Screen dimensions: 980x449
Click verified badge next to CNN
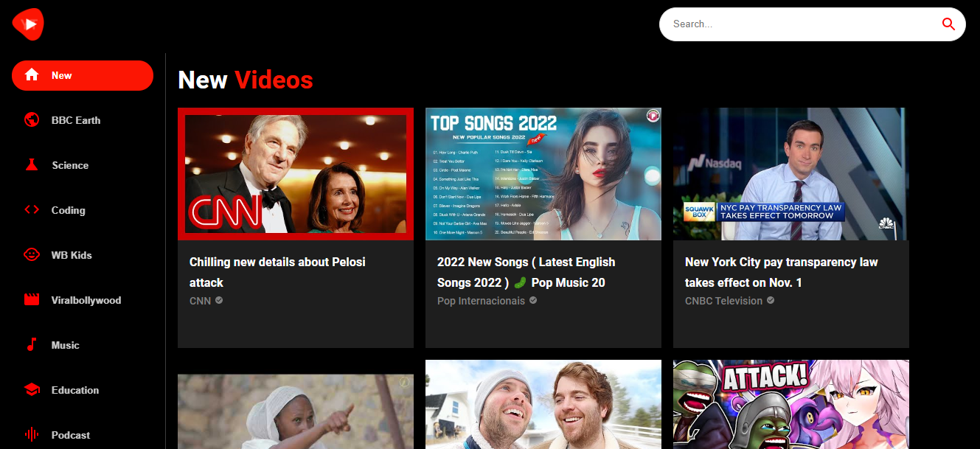coord(219,301)
